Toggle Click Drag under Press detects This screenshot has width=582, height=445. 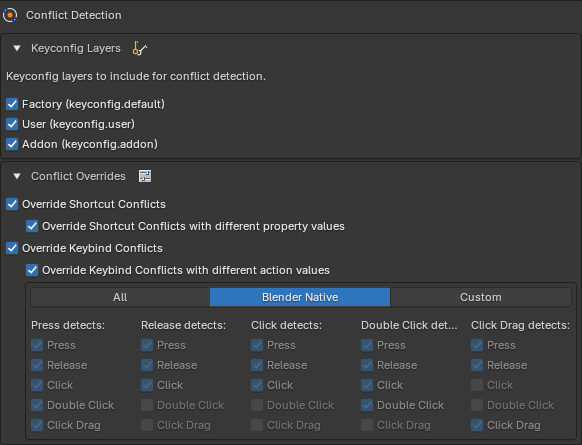pos(37,425)
